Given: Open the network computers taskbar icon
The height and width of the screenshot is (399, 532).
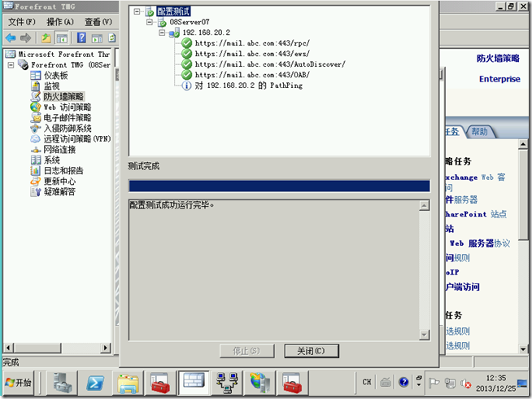Looking at the screenshot, I should [x=227, y=383].
